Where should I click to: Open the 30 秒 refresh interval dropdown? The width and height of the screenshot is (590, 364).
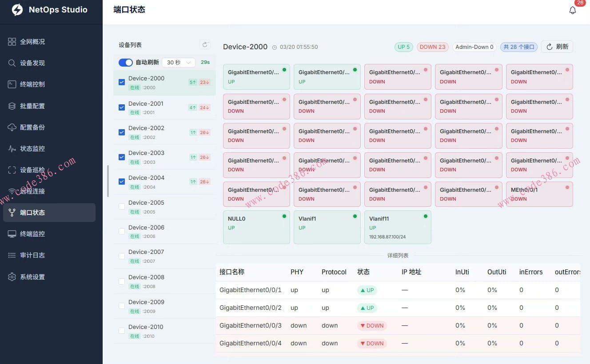point(178,62)
